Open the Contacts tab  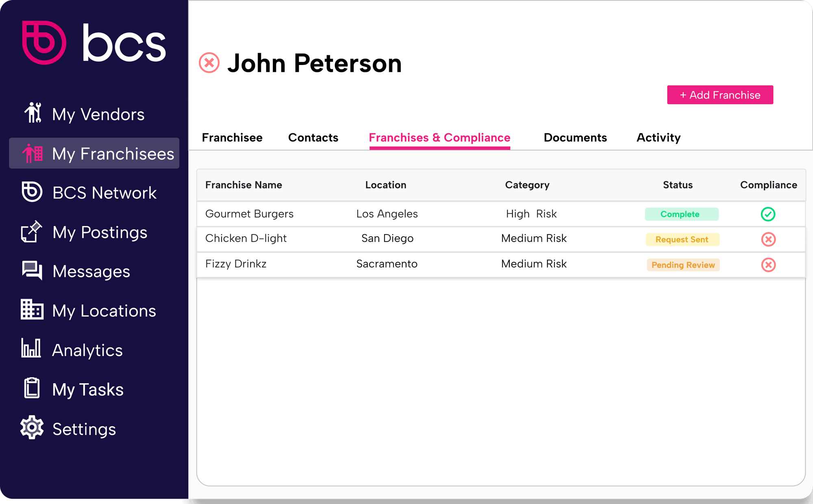coord(313,138)
